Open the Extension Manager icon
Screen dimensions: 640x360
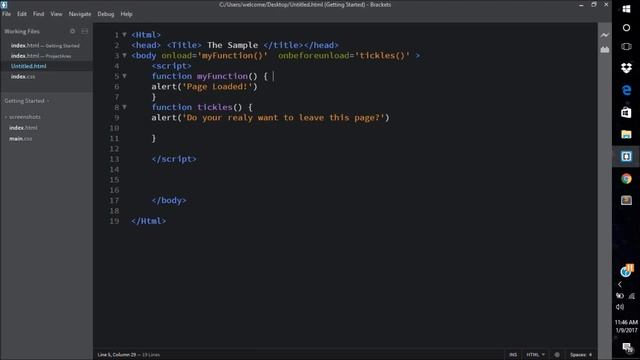coord(604,49)
